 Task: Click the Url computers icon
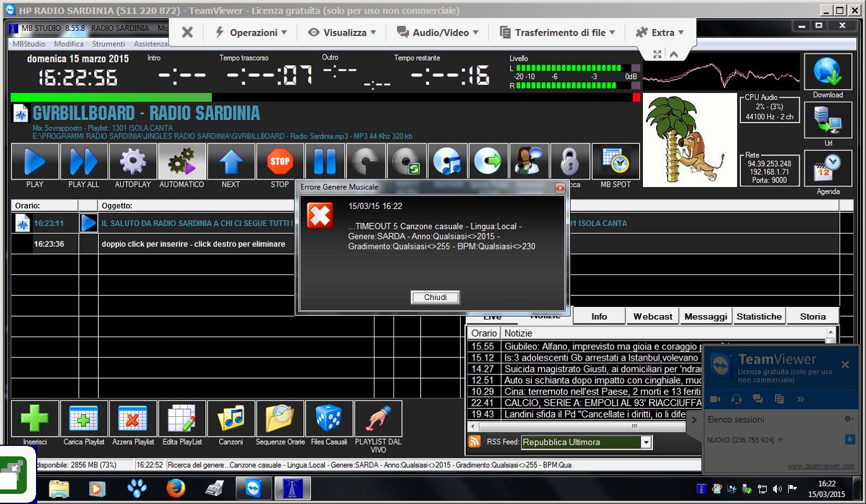827,119
